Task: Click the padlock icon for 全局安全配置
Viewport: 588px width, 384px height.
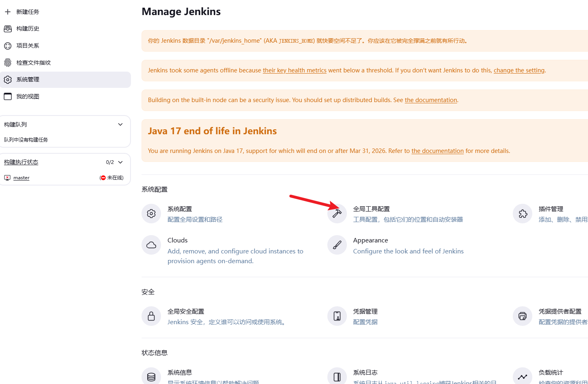Action: click(x=151, y=316)
